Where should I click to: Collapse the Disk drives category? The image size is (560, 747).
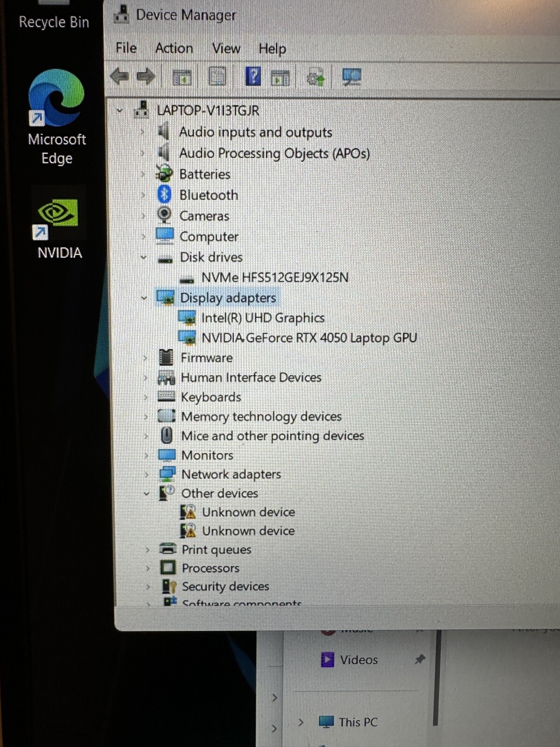[x=143, y=257]
